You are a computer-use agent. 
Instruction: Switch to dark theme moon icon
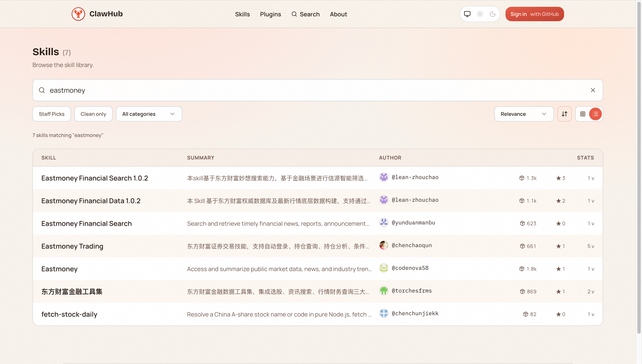point(493,14)
